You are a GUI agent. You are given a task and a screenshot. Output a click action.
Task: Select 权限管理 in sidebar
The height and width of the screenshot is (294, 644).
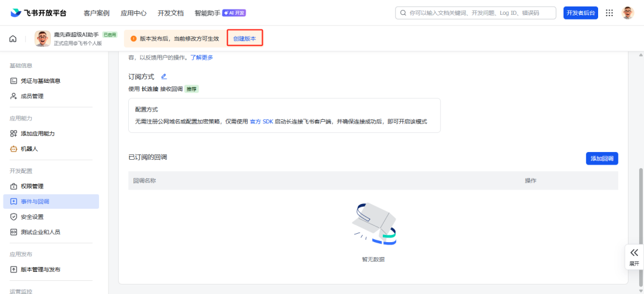(x=51, y=186)
